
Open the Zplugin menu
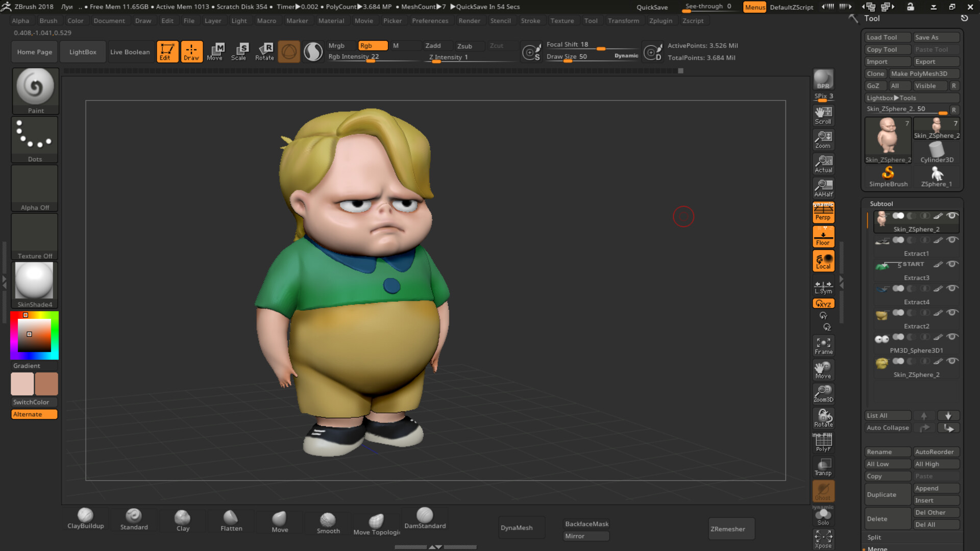click(x=660, y=21)
